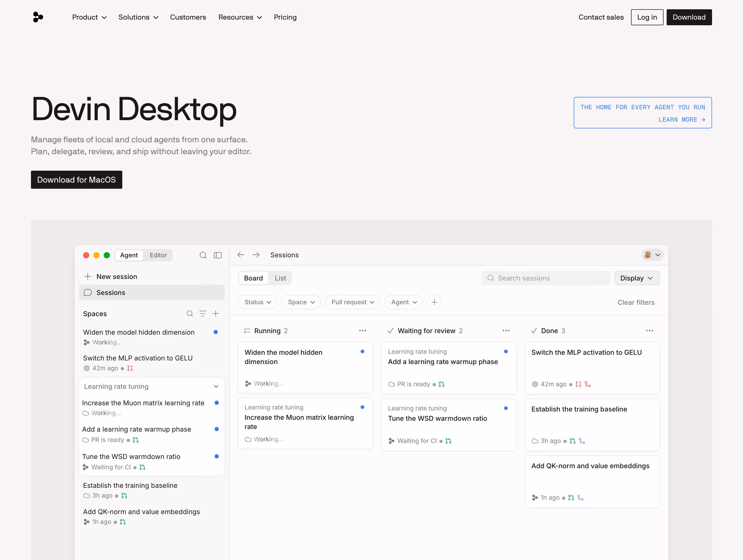Screen dimensions: 743x560
Task: Click Download for MacOS
Action: tap(77, 180)
